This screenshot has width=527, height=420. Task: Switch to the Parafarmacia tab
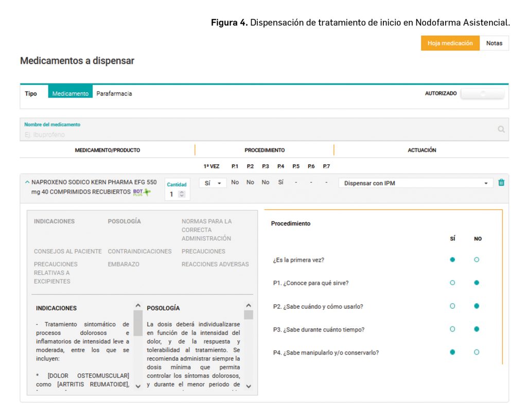click(x=114, y=94)
